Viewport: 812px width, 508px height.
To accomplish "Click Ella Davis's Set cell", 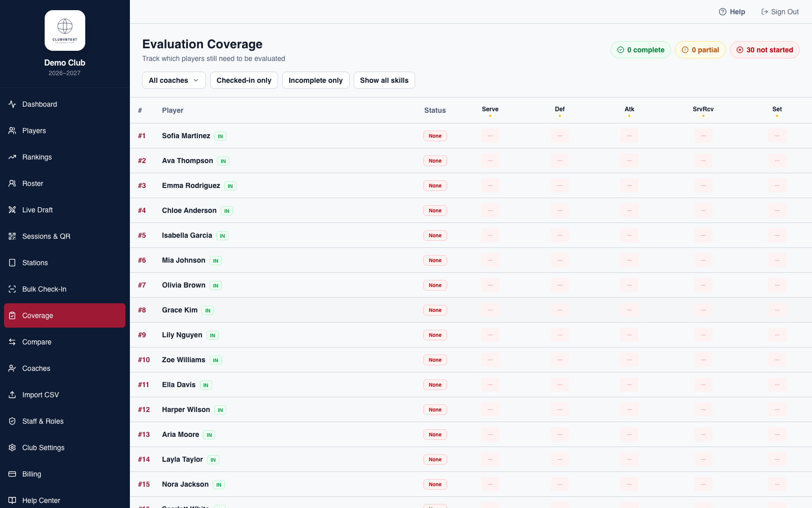I will pyautogui.click(x=777, y=385).
